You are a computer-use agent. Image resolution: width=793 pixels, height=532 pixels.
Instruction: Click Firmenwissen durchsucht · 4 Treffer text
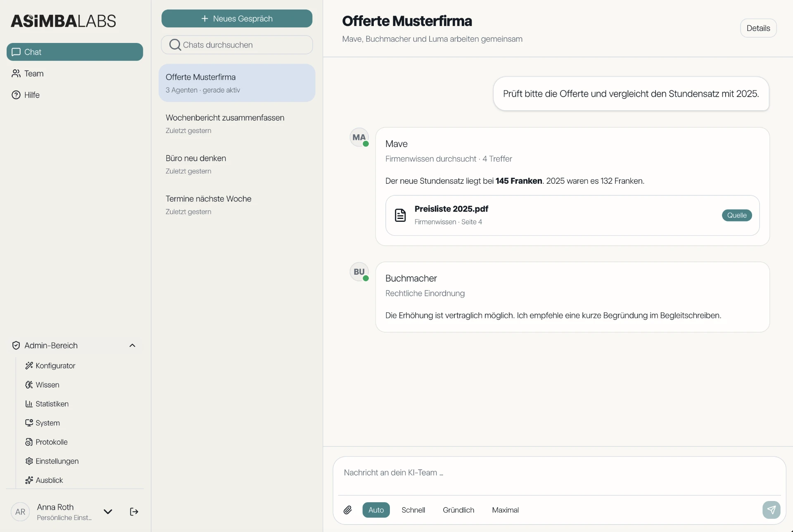click(x=449, y=159)
